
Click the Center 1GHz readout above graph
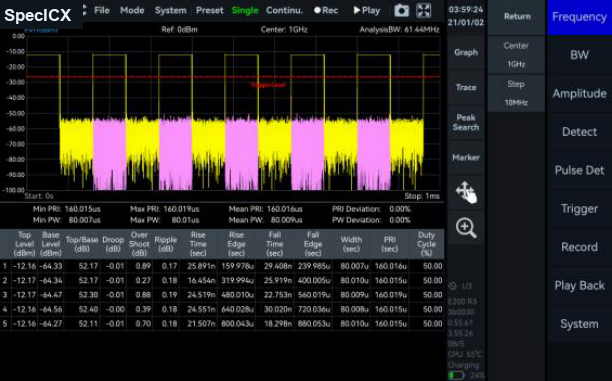[x=284, y=30]
